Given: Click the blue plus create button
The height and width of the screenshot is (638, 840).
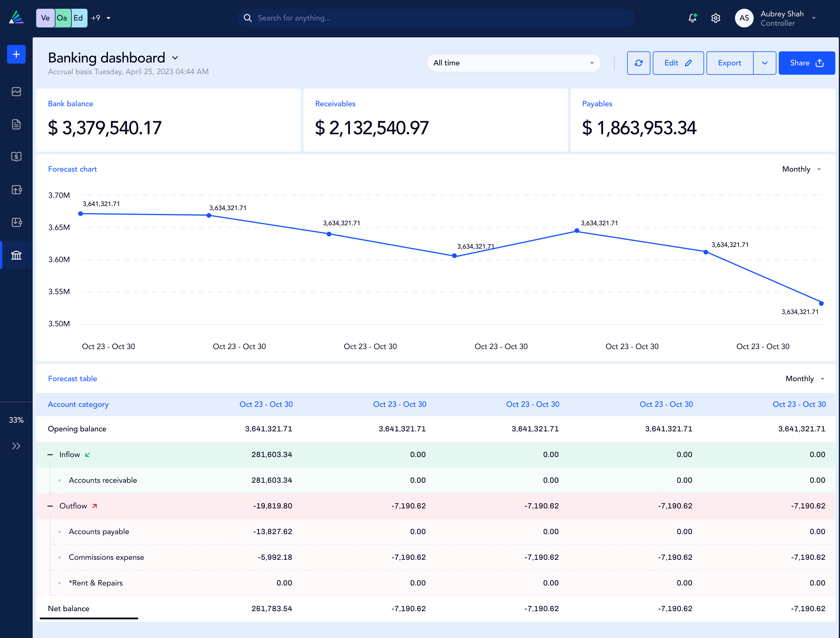Looking at the screenshot, I should point(16,54).
